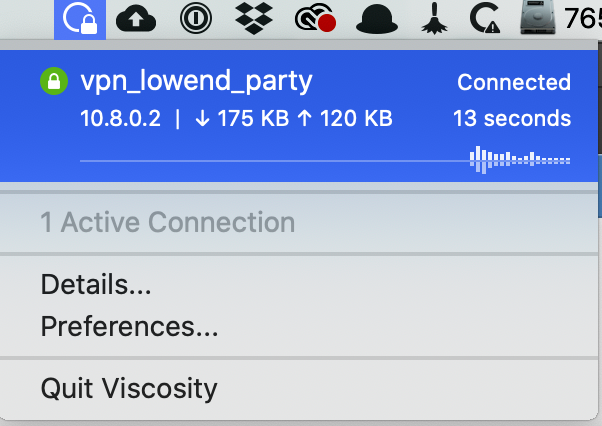Click the 1 Active Connection header
The image size is (602, 426).
168,222
